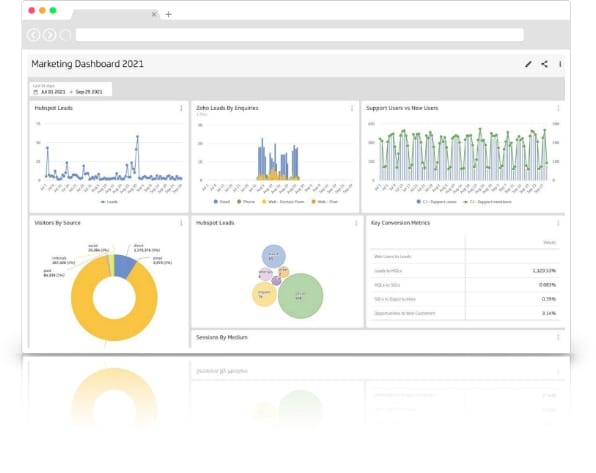Click the browser forward arrow button
Image resolution: width=596 pixels, height=473 pixels.
(x=49, y=35)
